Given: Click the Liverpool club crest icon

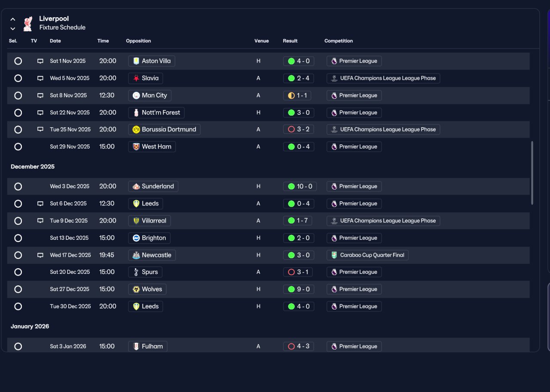Looking at the screenshot, I should (x=27, y=24).
